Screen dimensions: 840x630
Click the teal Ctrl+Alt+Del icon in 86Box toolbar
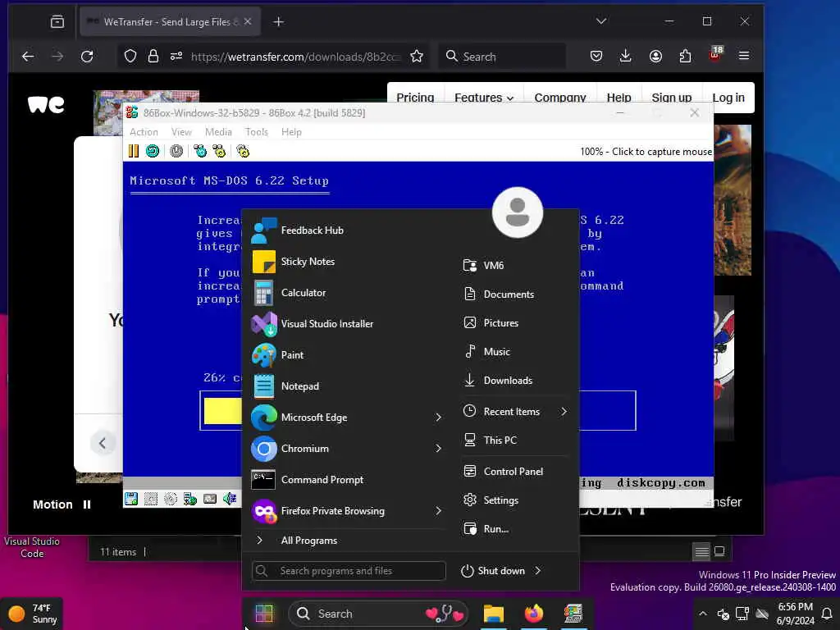tap(200, 151)
